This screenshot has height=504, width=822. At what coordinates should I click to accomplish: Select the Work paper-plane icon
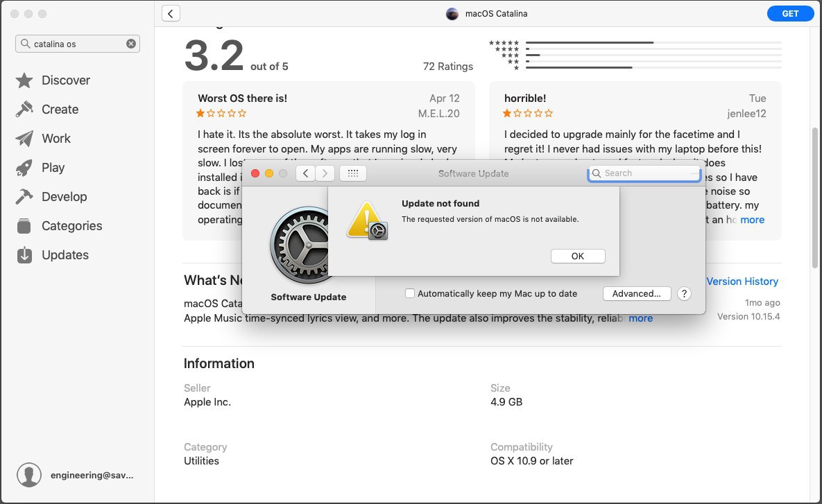pos(24,139)
